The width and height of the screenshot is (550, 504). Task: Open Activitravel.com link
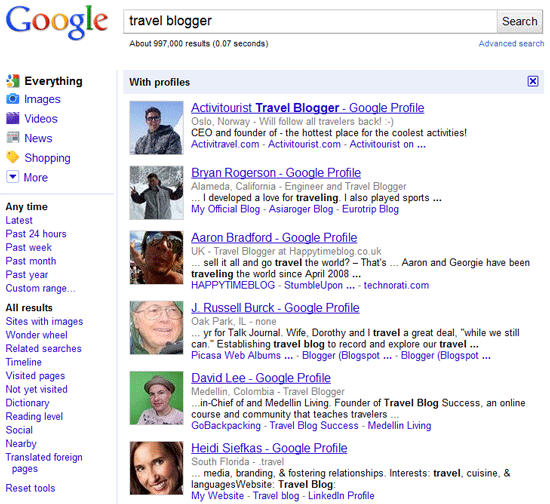225,144
